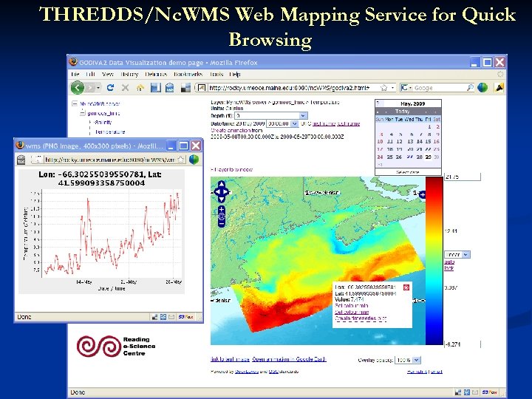Click 'Open animation in Google Earth' link
532x399 pixels.
point(289,359)
